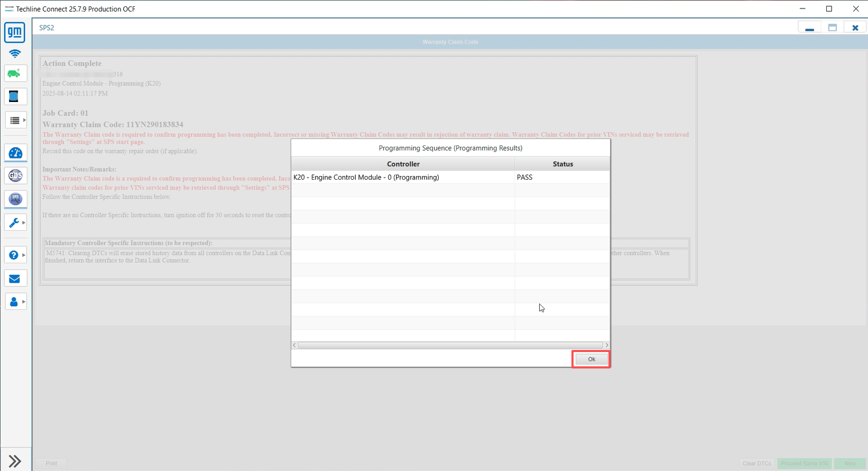This screenshot has width=868, height=471.
Task: Expand the user profile menu
Action: point(15,302)
